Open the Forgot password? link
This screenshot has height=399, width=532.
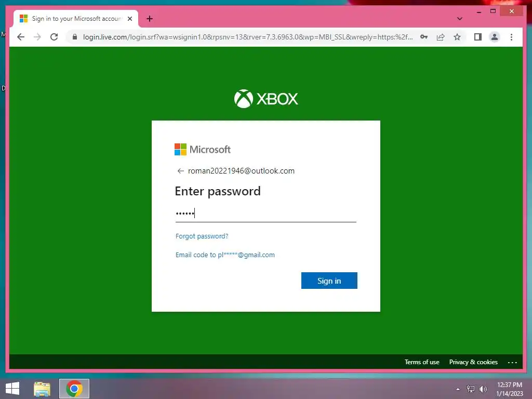tap(202, 236)
